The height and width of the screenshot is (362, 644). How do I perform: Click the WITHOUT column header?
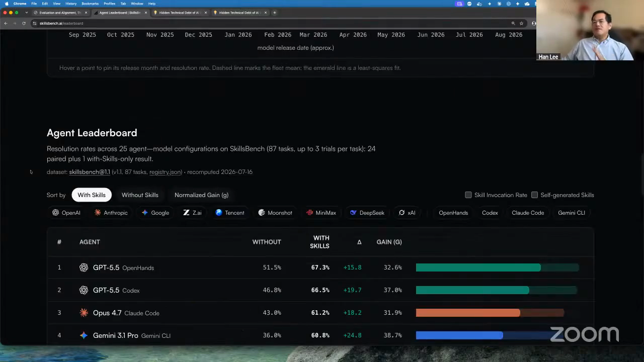267,242
